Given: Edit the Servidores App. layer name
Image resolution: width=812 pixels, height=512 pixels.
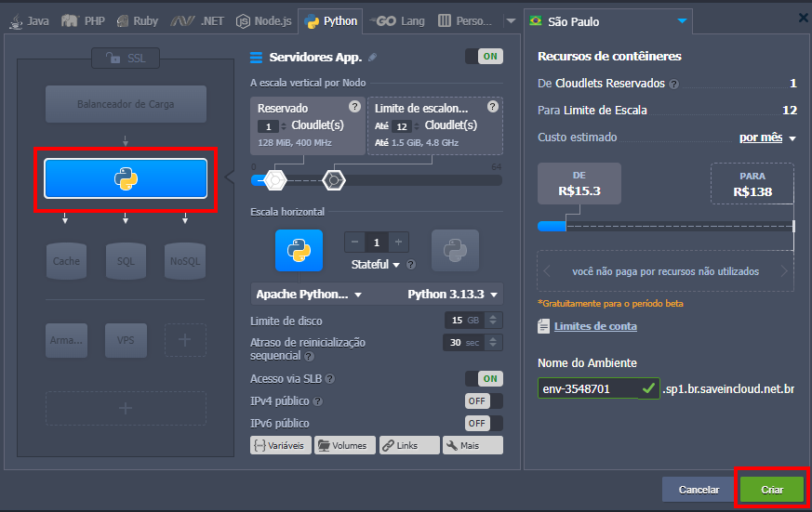Looking at the screenshot, I should coord(372,58).
